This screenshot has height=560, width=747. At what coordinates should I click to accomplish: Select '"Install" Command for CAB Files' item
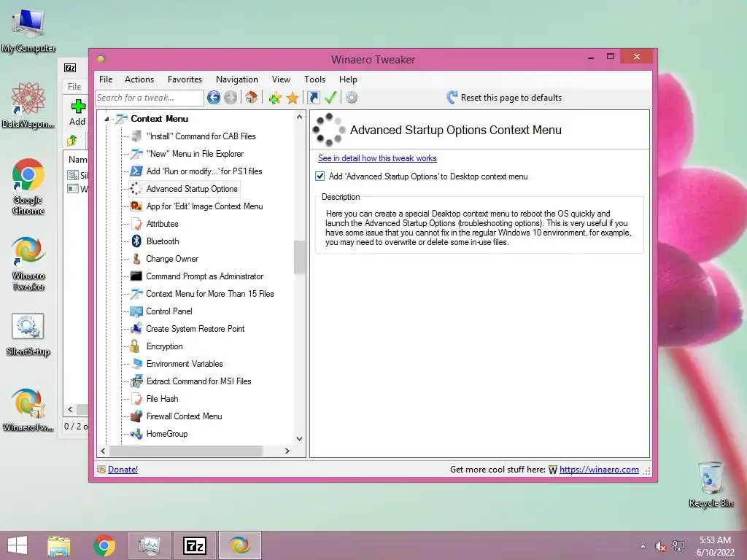pyautogui.click(x=201, y=136)
